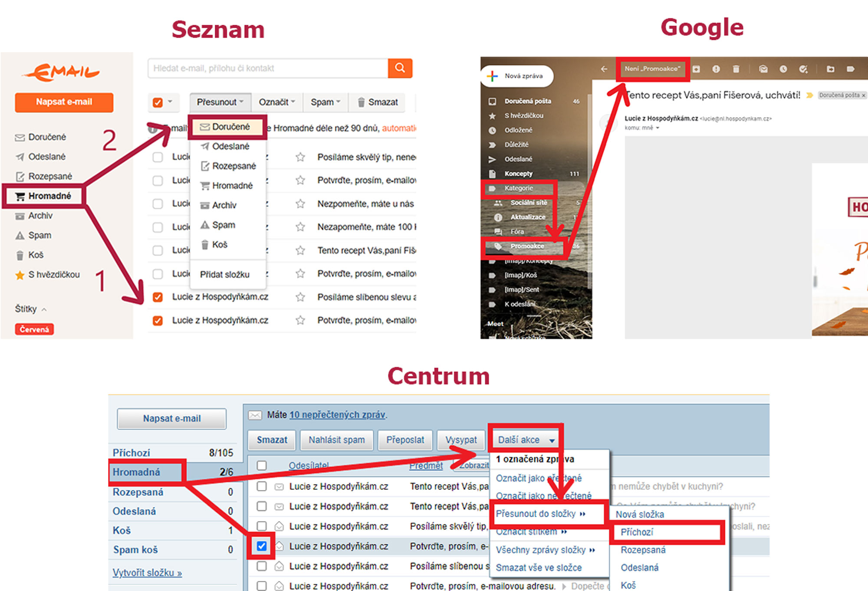Click the Gmail back arrow icon
868x591 pixels.
[604, 69]
